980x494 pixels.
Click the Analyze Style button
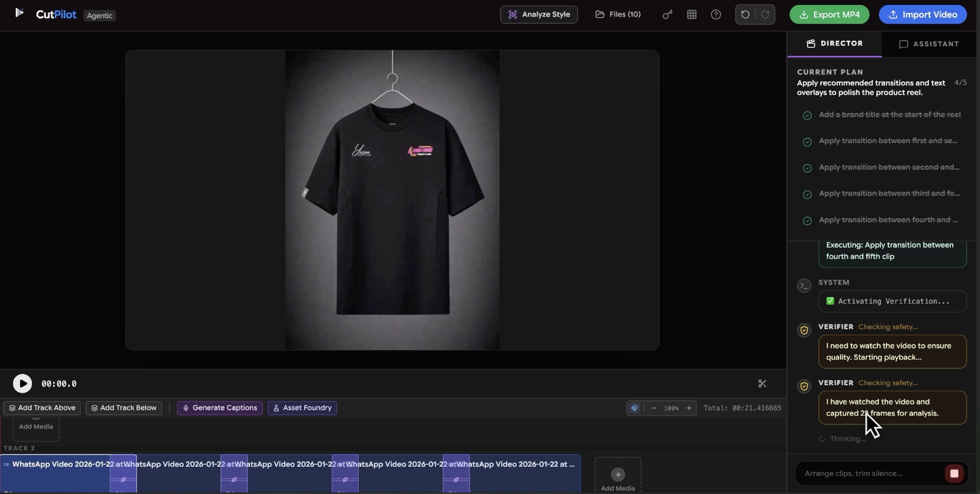coord(539,15)
